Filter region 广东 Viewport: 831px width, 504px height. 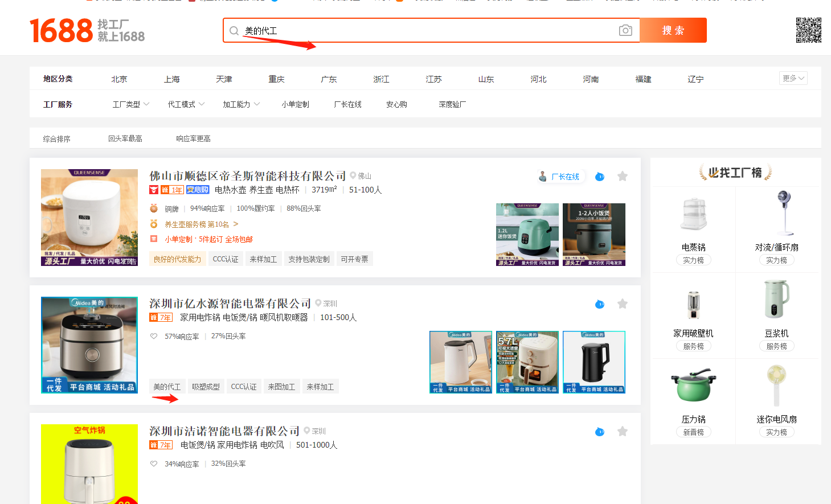click(329, 79)
